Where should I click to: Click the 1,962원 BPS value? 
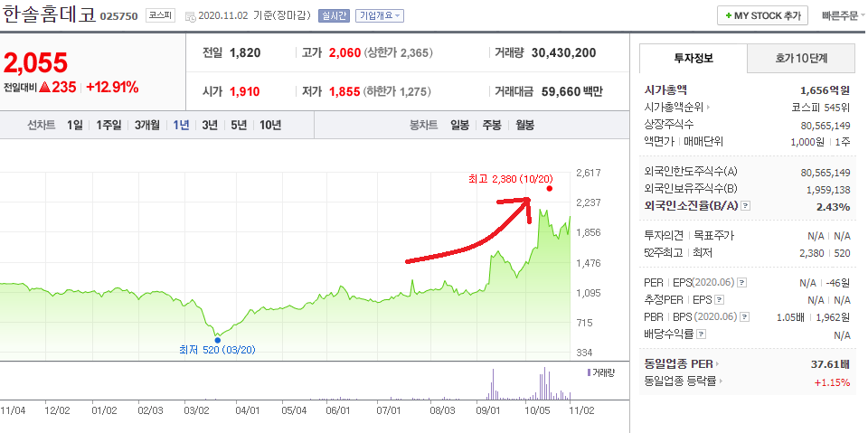[x=833, y=317]
